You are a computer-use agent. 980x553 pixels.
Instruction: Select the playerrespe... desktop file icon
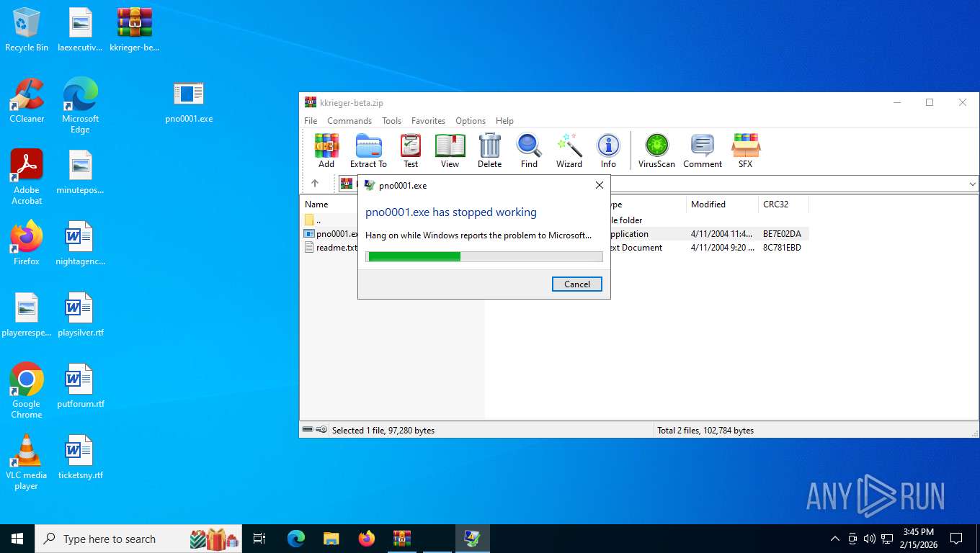click(27, 315)
